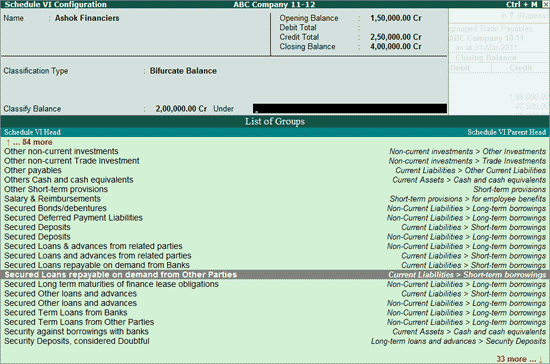Select highlighted Secured Loans from Other Parties

[275, 275]
